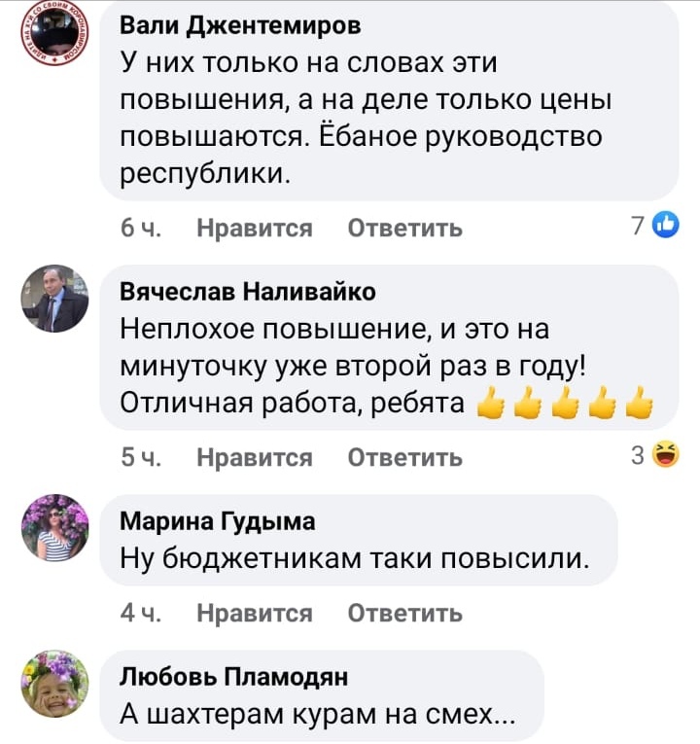Open the 4 ч. comment timestamp
Viewport: 700px width, 744px height.
coord(141,613)
